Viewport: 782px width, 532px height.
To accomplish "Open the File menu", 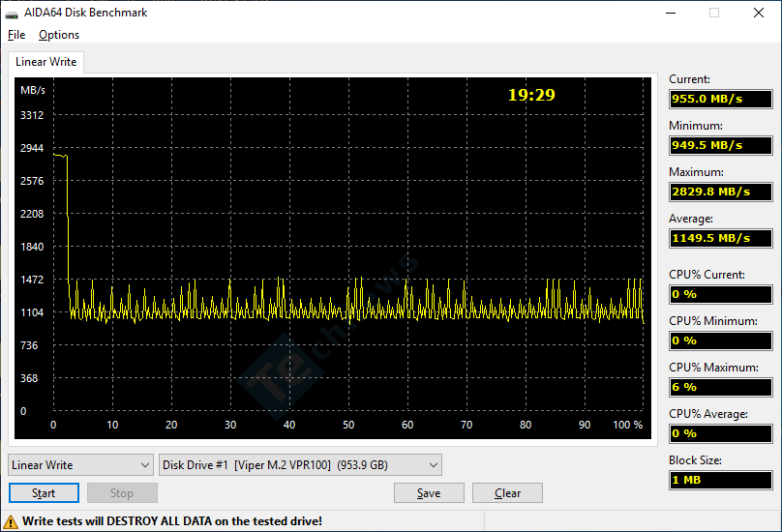I will pyautogui.click(x=16, y=35).
